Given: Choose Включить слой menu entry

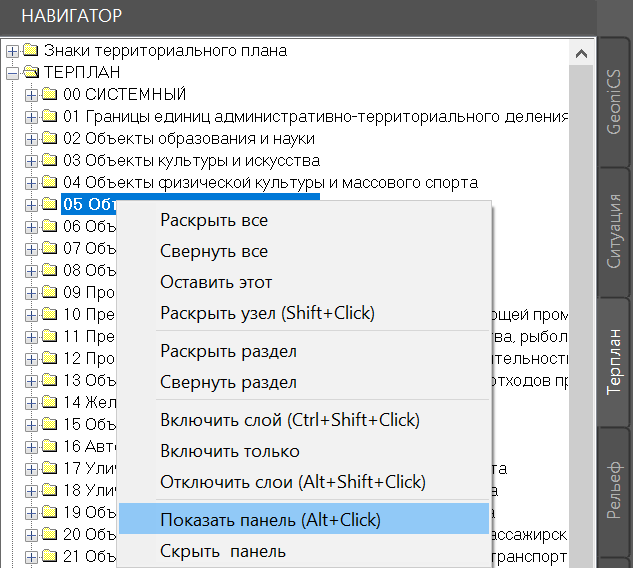Looking at the screenshot, I should pos(290,420).
